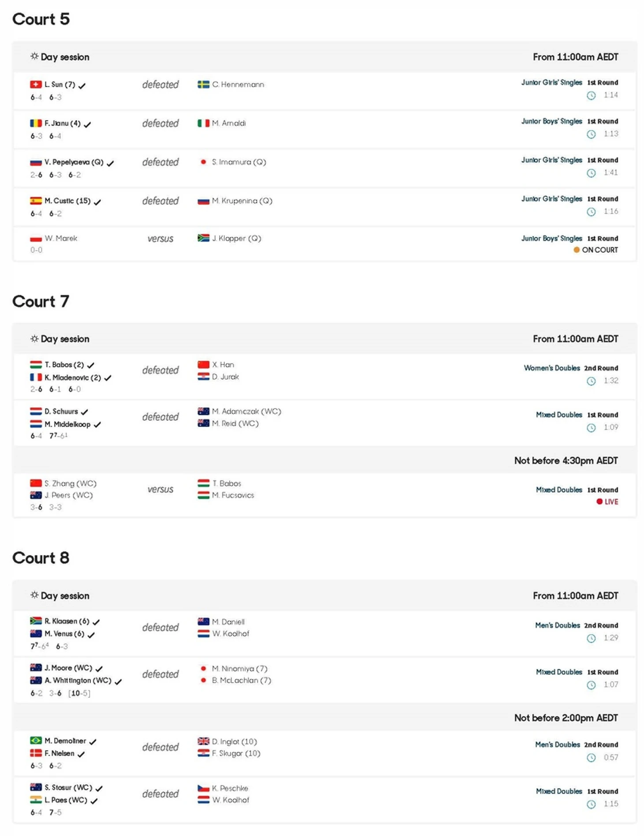Open player L. Sun (7) profile
The image size is (644, 836).
(60, 84)
